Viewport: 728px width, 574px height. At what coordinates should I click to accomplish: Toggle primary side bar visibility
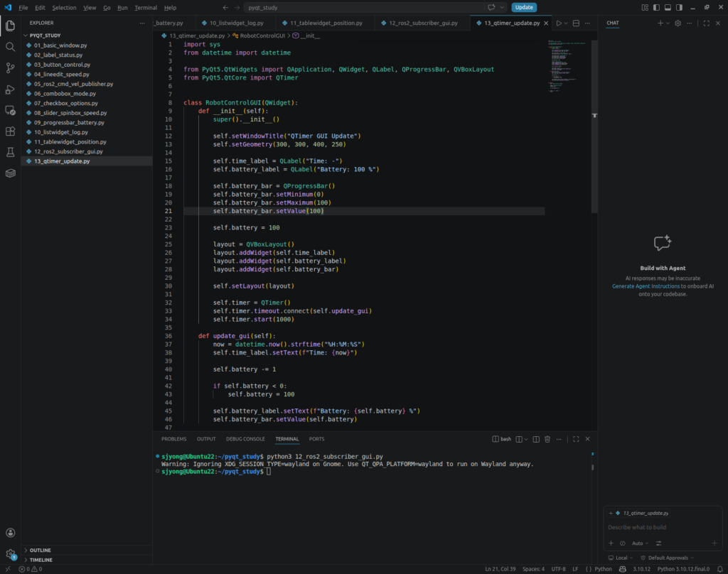656,7
